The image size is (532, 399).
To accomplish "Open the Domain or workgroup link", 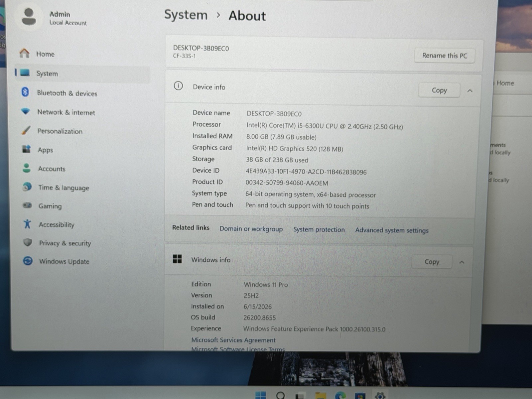I will coord(251,229).
